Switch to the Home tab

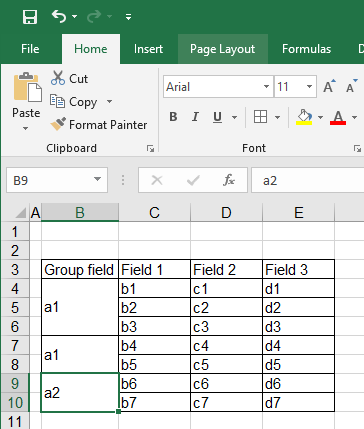91,49
